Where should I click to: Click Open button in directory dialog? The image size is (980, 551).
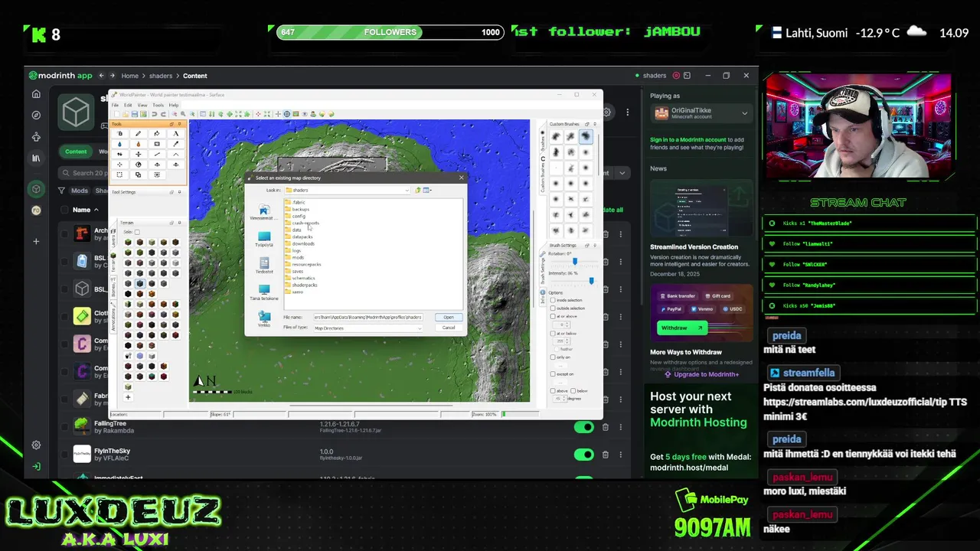pyautogui.click(x=448, y=317)
